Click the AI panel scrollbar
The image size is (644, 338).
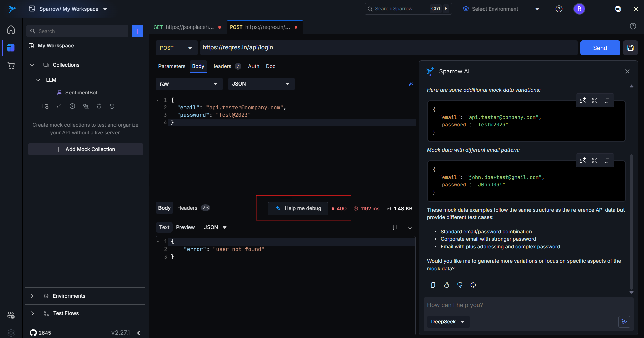631,221
